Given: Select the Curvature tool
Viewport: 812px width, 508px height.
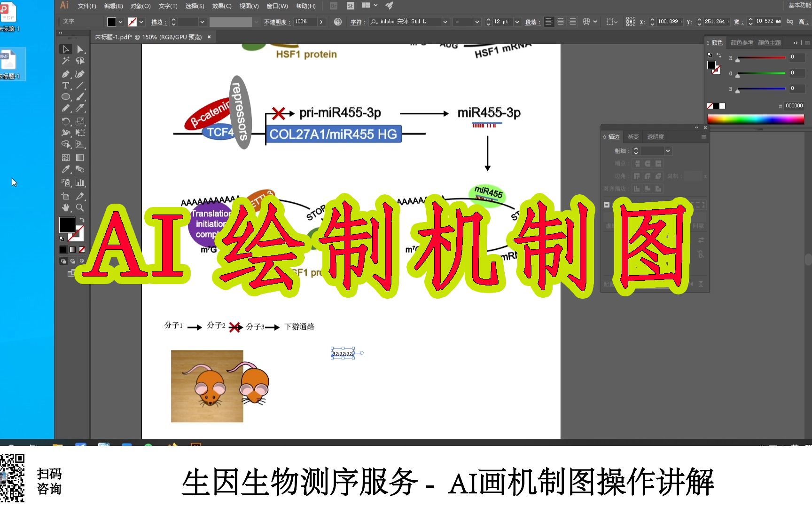Looking at the screenshot, I should click(80, 74).
